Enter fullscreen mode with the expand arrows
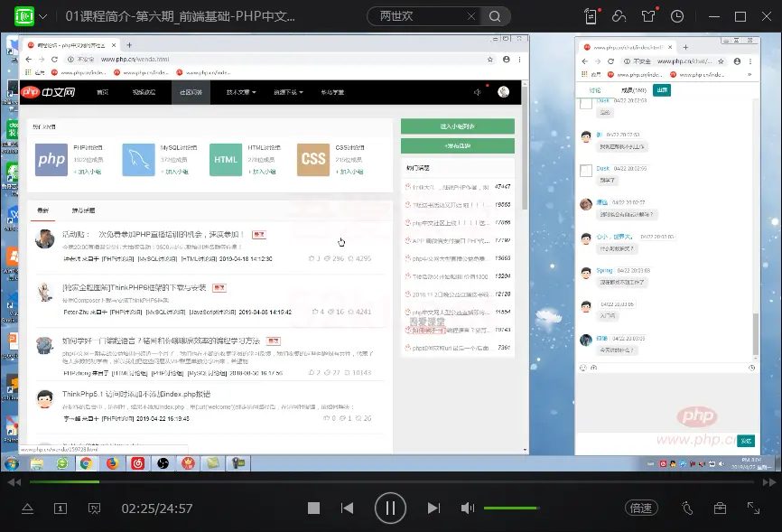 (x=753, y=508)
